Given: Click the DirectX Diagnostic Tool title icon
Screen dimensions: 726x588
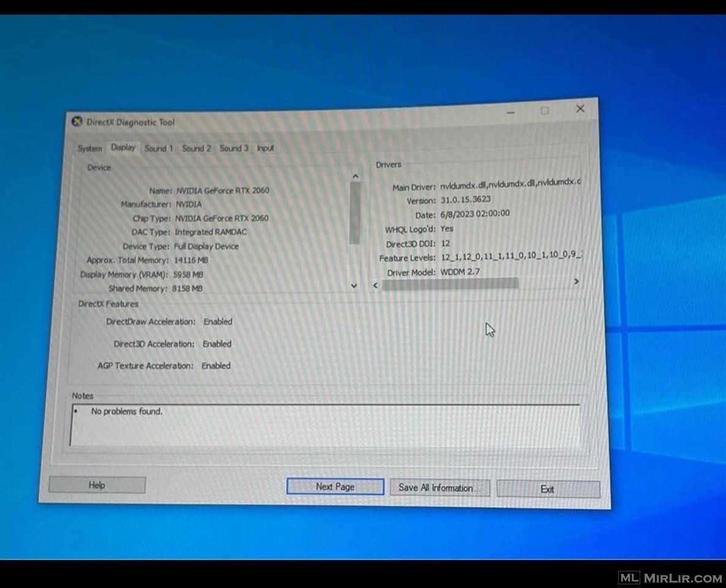Looking at the screenshot, I should (77, 122).
